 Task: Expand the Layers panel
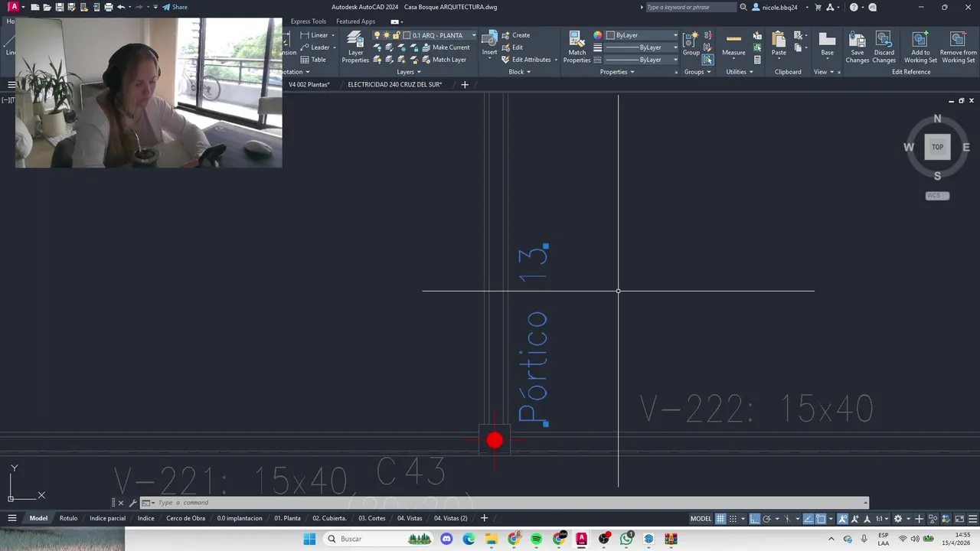[409, 72]
